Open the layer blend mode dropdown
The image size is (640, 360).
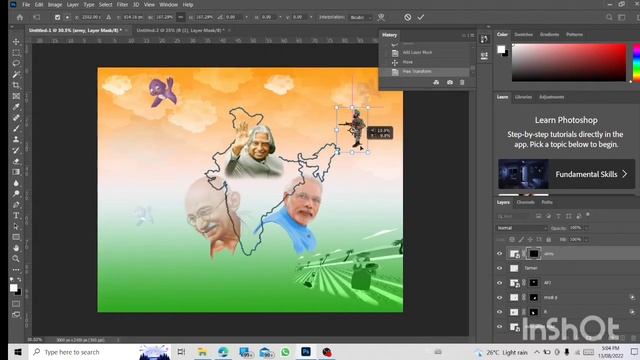pos(521,228)
